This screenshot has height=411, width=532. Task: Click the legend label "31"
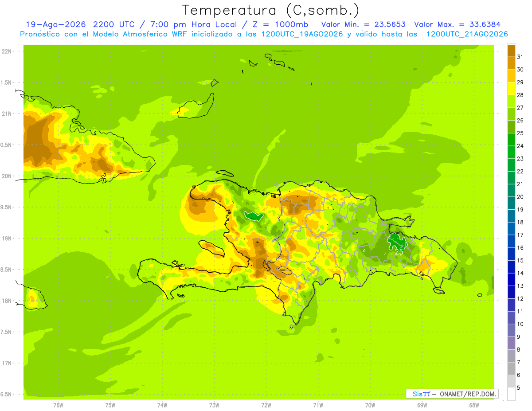point(520,57)
